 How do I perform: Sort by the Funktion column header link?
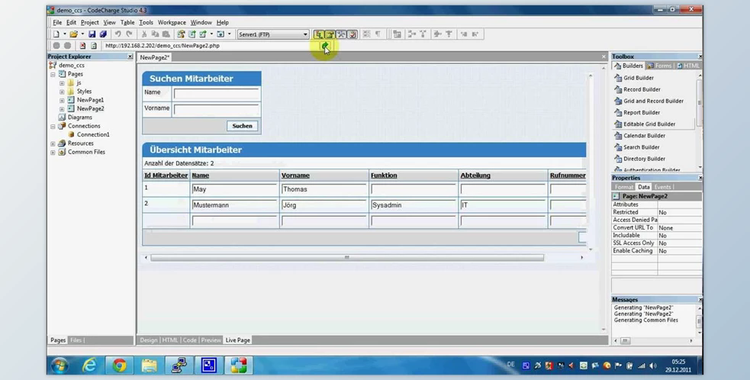(384, 176)
